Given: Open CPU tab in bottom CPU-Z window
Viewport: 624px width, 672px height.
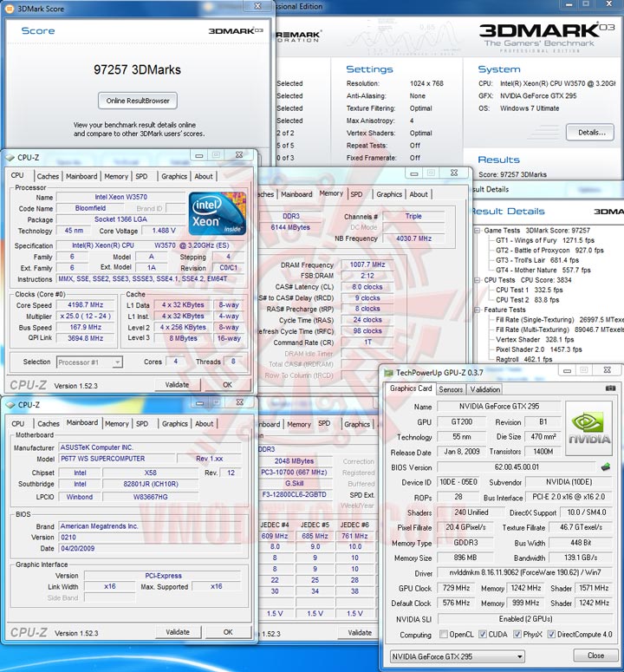Looking at the screenshot, I should click(18, 423).
